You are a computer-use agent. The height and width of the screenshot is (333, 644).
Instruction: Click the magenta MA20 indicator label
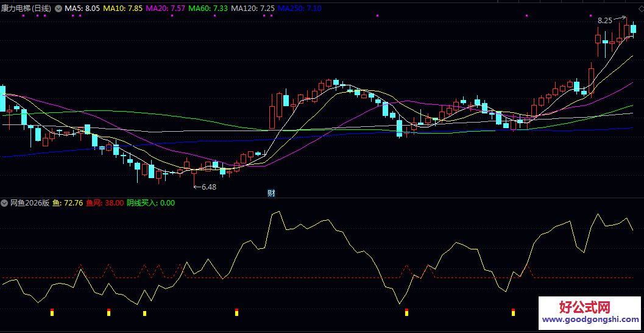point(166,9)
